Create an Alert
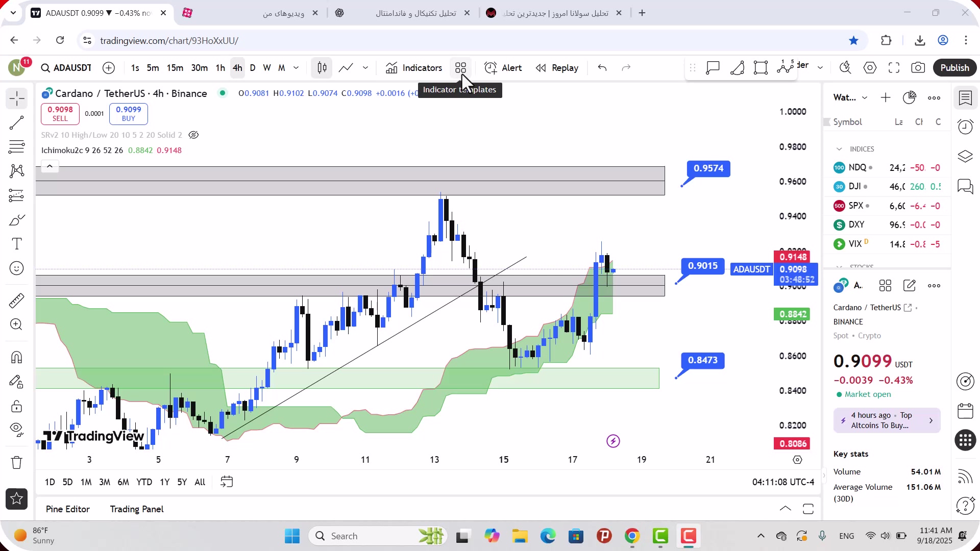This screenshot has width=980, height=551. (503, 68)
